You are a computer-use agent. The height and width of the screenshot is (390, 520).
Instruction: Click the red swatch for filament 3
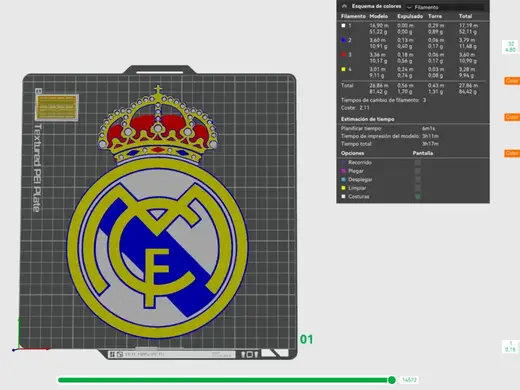(x=343, y=55)
